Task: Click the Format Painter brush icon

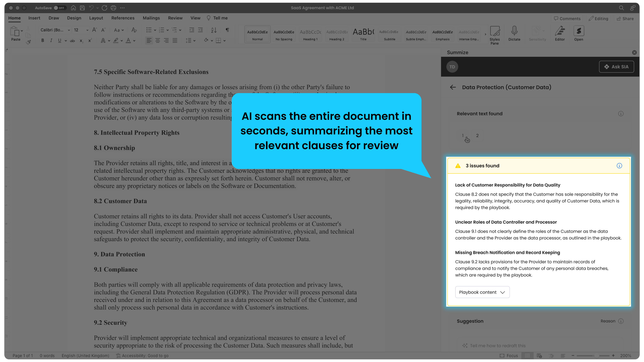Action: pyautogui.click(x=29, y=42)
